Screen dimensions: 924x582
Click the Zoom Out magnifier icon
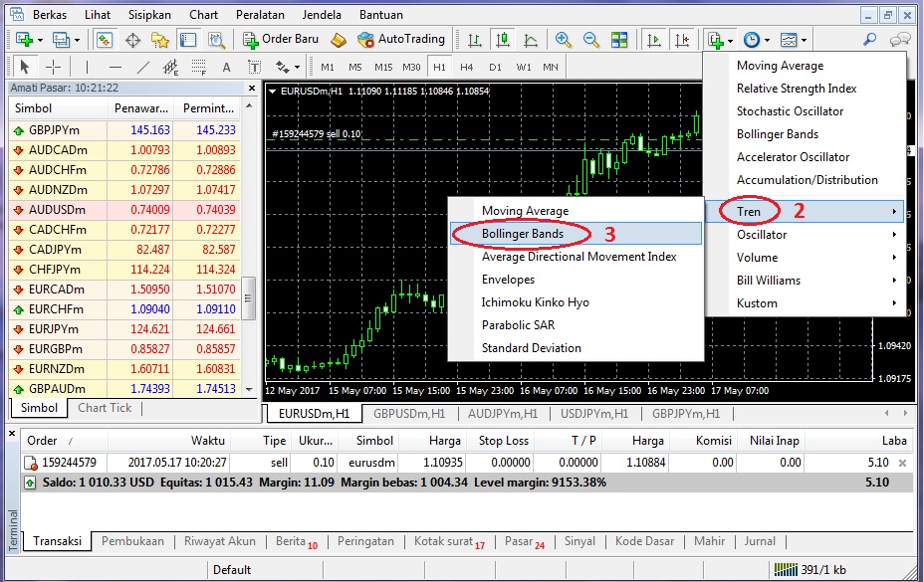[590, 40]
